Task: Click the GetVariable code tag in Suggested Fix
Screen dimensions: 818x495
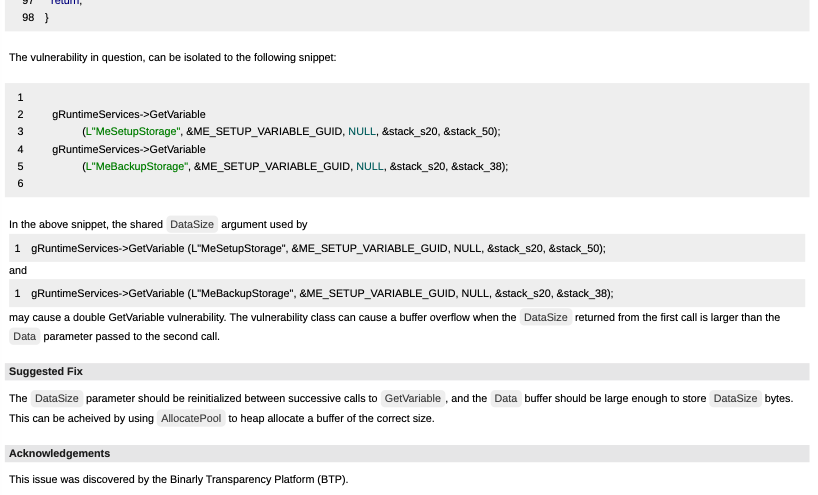Action: [413, 399]
